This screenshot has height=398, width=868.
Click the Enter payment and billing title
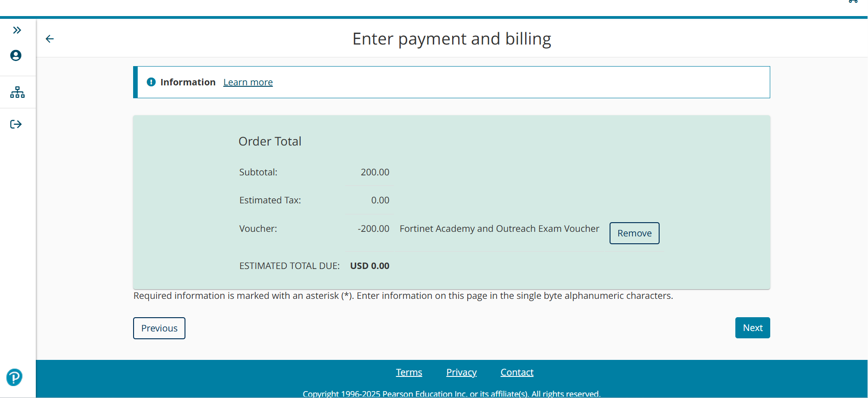(451, 39)
